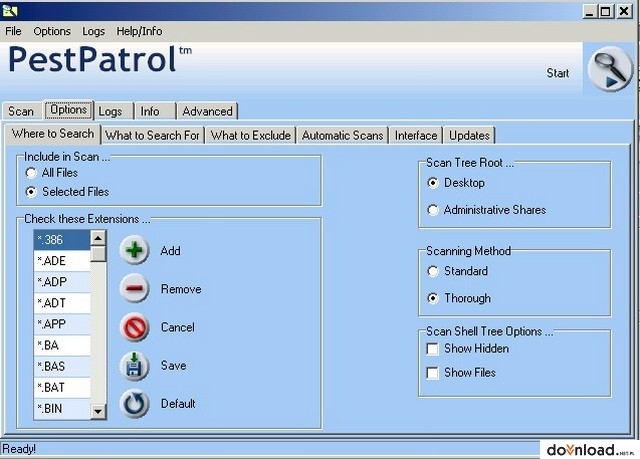Select the *.ADT extension row
Viewport: 640px width, 459px height.
pyautogui.click(x=62, y=303)
